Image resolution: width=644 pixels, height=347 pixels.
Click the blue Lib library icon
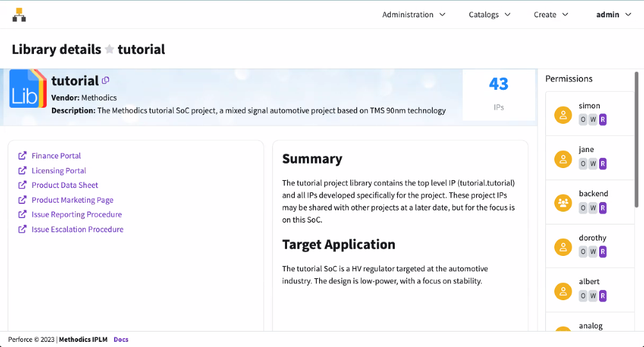[x=28, y=89]
